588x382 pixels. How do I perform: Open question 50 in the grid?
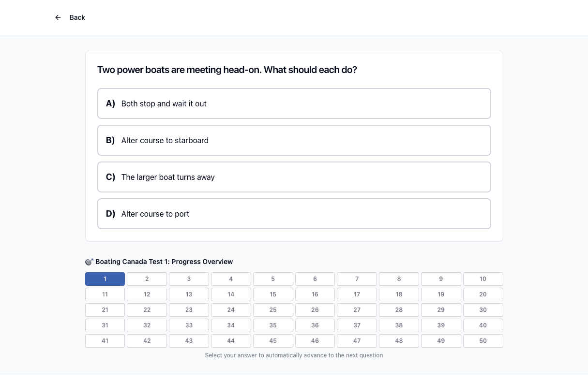click(483, 341)
